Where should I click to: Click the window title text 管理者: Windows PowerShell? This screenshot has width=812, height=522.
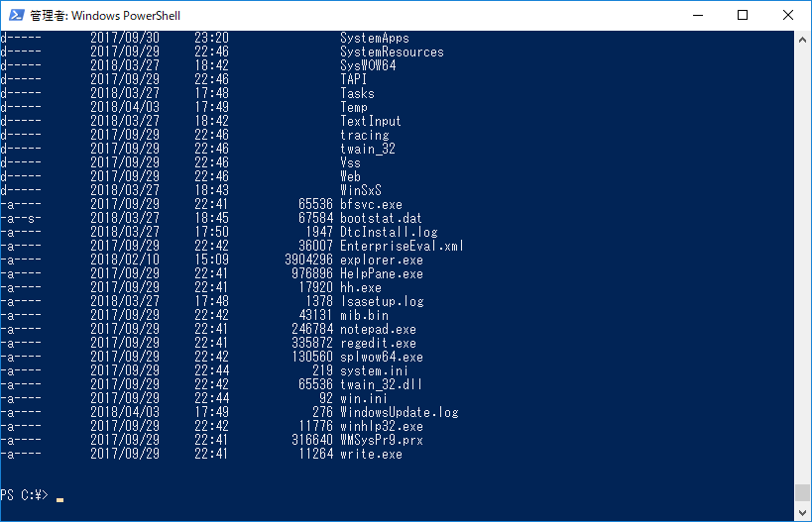(x=105, y=16)
